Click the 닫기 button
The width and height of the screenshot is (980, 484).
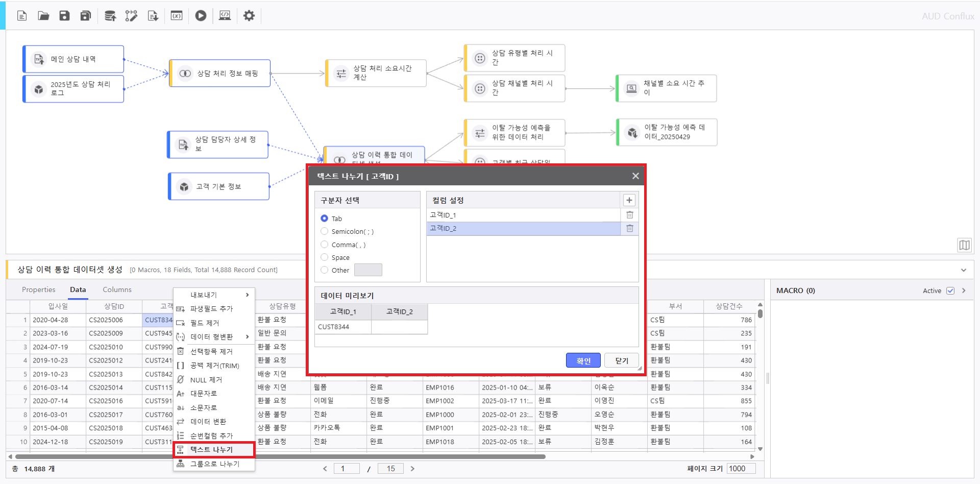[621, 360]
